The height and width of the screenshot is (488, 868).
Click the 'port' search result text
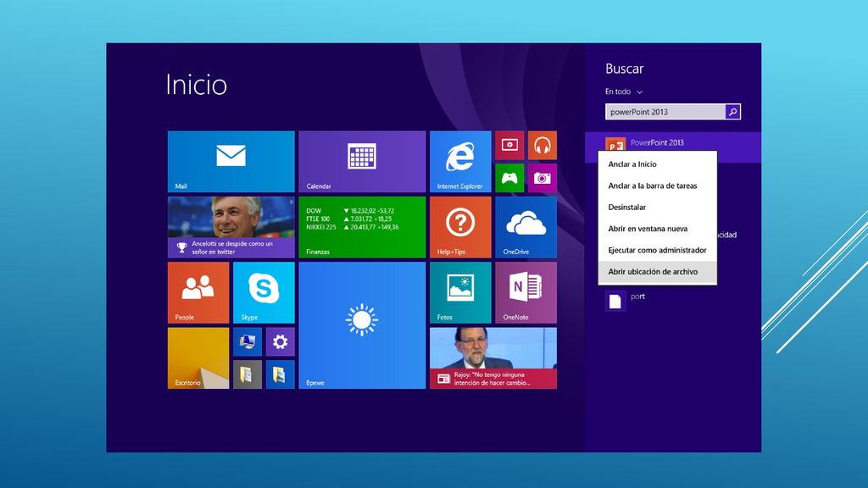[637, 297]
